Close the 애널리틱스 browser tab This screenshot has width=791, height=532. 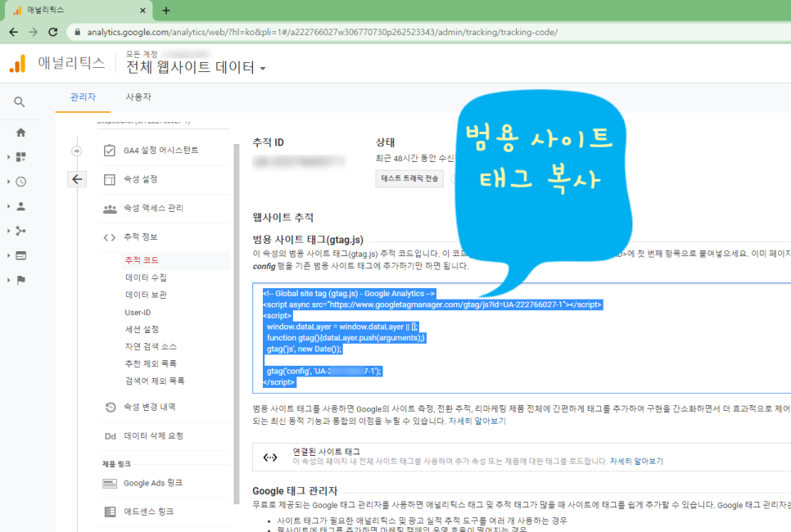click(x=142, y=10)
